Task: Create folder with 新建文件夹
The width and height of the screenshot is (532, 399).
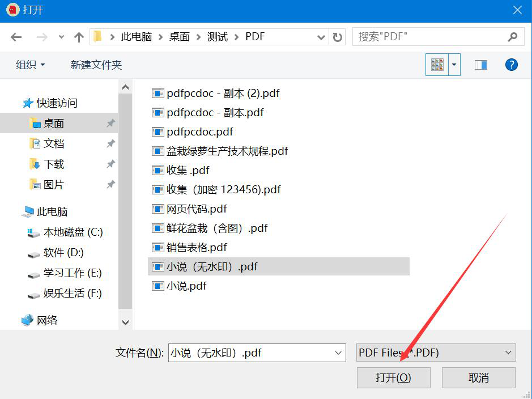Action: pyautogui.click(x=96, y=65)
